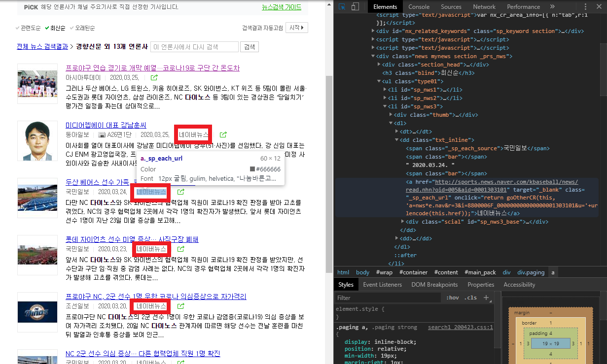Open the green new-window icon beside 2020.03.23
The height and width of the screenshot is (364, 607).
tap(181, 249)
